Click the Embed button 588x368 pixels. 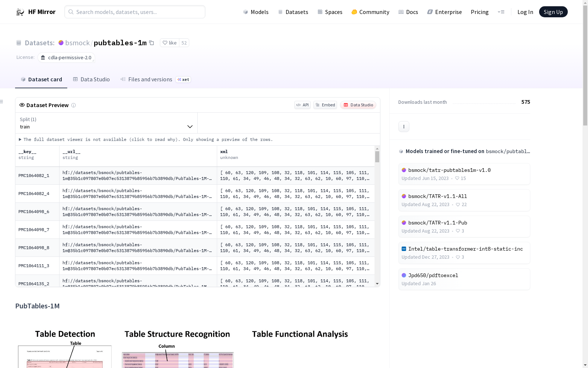click(x=325, y=105)
